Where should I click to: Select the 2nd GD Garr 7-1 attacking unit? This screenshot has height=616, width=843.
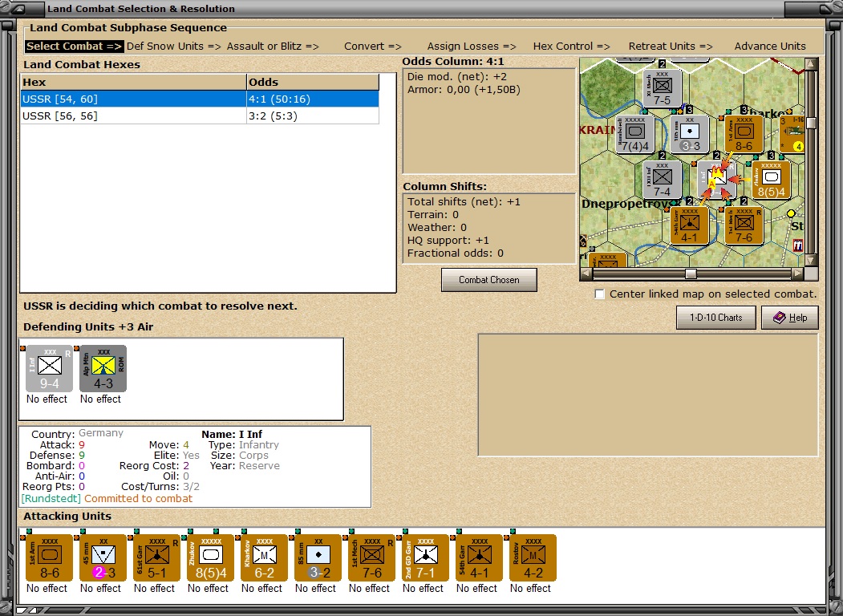(426, 557)
